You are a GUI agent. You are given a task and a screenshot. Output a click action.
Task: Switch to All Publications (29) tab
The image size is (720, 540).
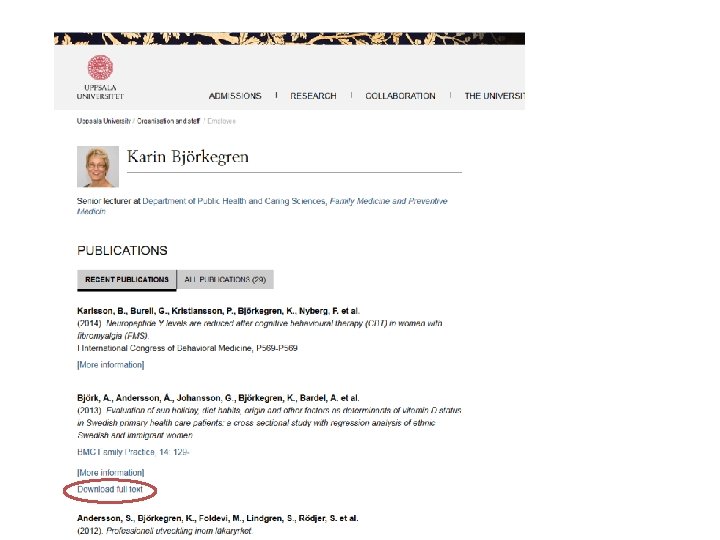(x=225, y=280)
